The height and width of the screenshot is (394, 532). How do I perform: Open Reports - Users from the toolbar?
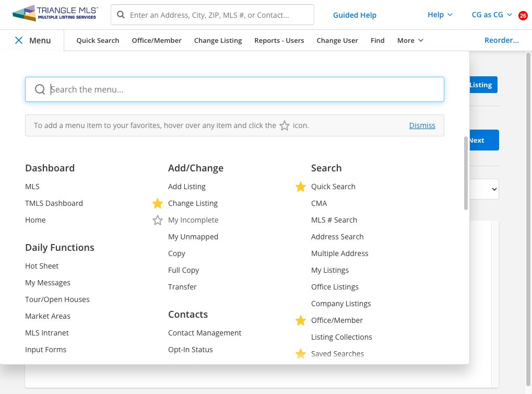tap(279, 40)
